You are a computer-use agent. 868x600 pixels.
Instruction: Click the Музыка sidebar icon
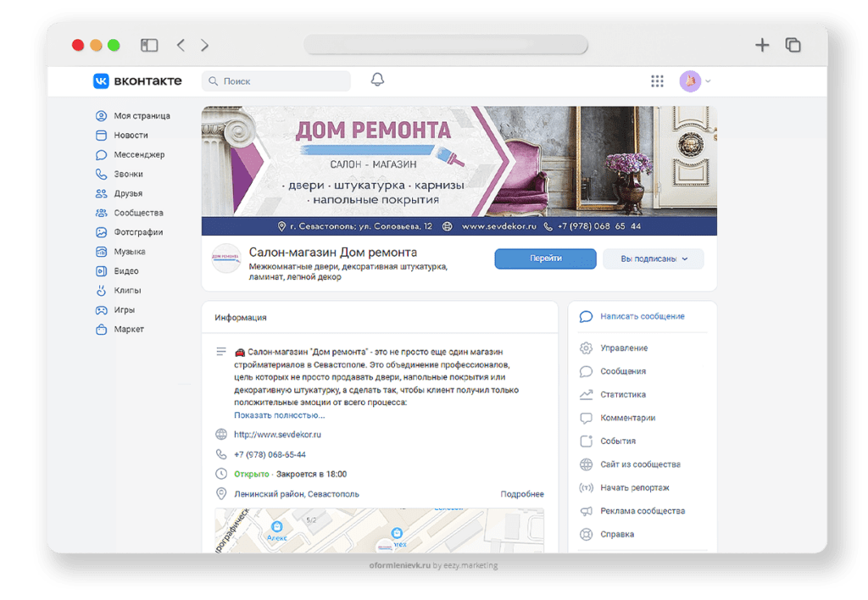point(102,252)
